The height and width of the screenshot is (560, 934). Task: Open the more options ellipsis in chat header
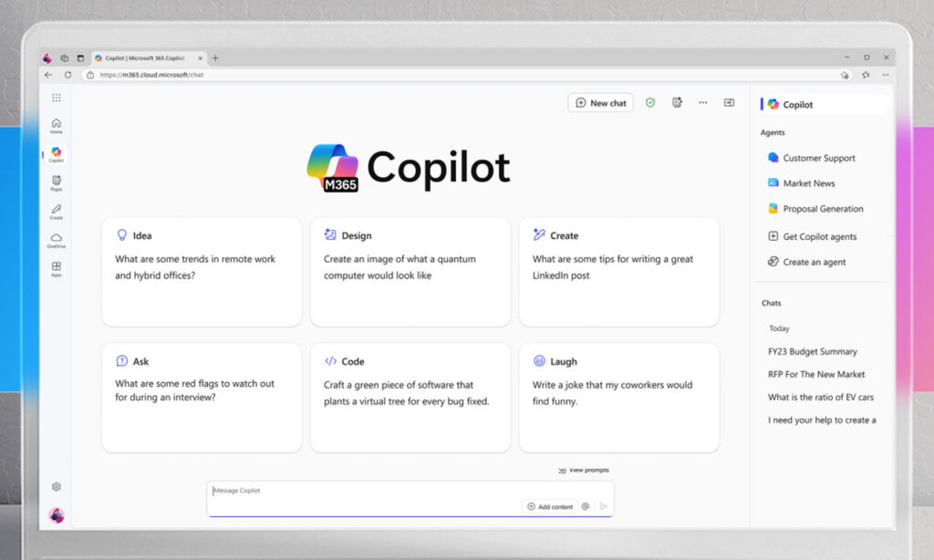703,102
